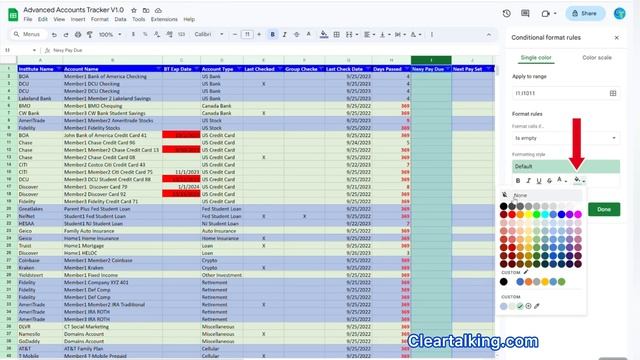Open the 'Is empty' condition dropdown
Image resolution: width=640 pixels, height=360 pixels.
(566, 138)
